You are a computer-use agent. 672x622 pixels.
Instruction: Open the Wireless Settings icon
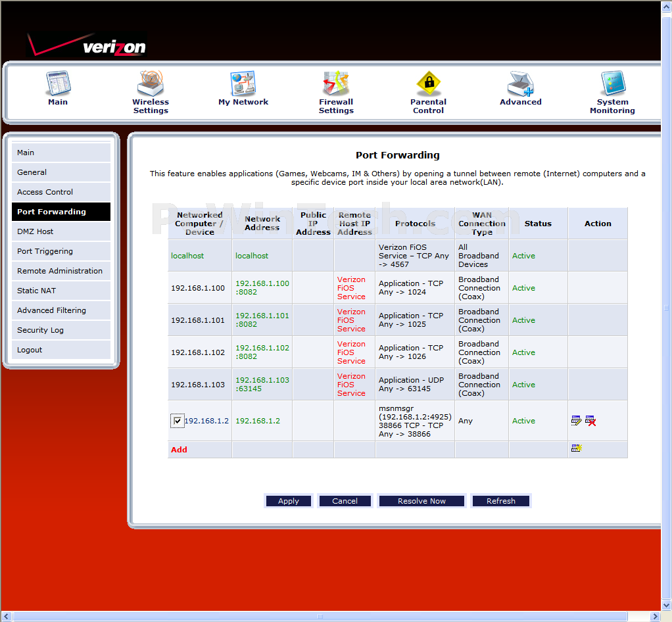pos(151,83)
